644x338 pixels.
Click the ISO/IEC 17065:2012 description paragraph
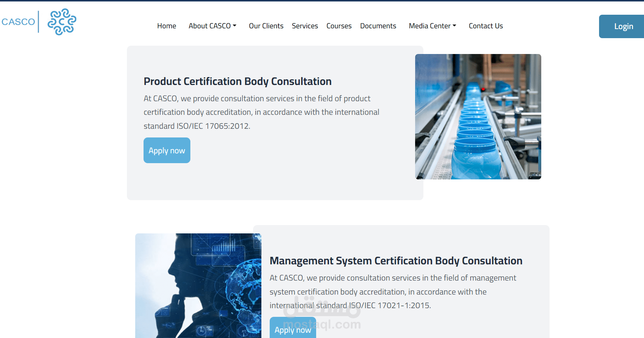(x=261, y=112)
